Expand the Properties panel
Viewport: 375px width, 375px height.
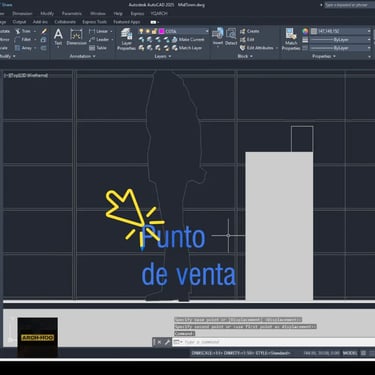point(324,56)
